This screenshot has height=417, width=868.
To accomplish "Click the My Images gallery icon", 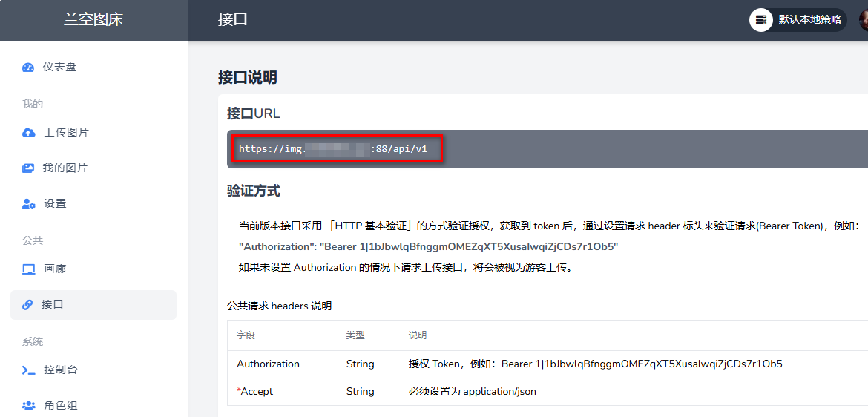I will (28, 168).
